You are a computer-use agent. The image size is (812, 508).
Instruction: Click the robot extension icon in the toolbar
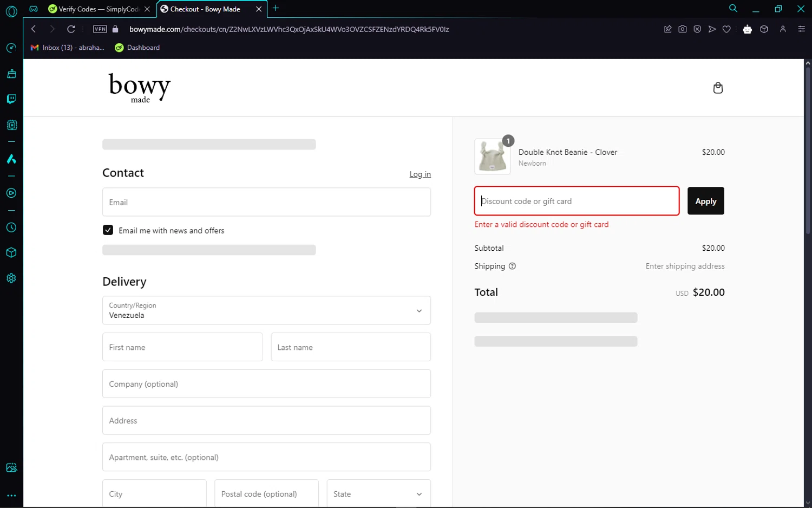pyautogui.click(x=748, y=29)
